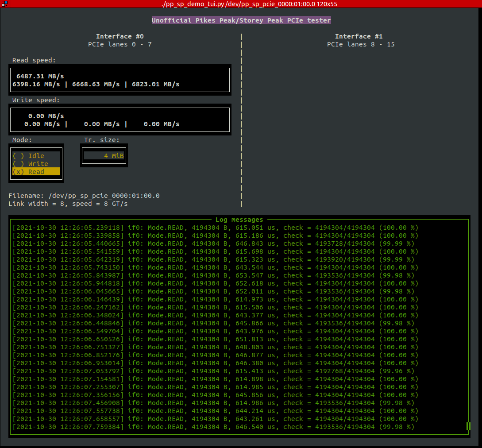Click the Read speed display box
Image resolution: width=482 pixels, height=448 pixels.
coord(120,80)
